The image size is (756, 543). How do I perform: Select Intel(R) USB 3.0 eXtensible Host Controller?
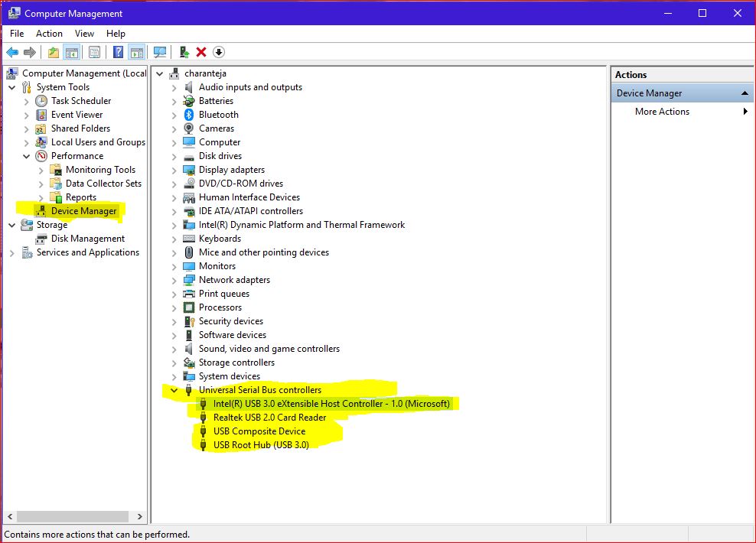[x=331, y=404]
